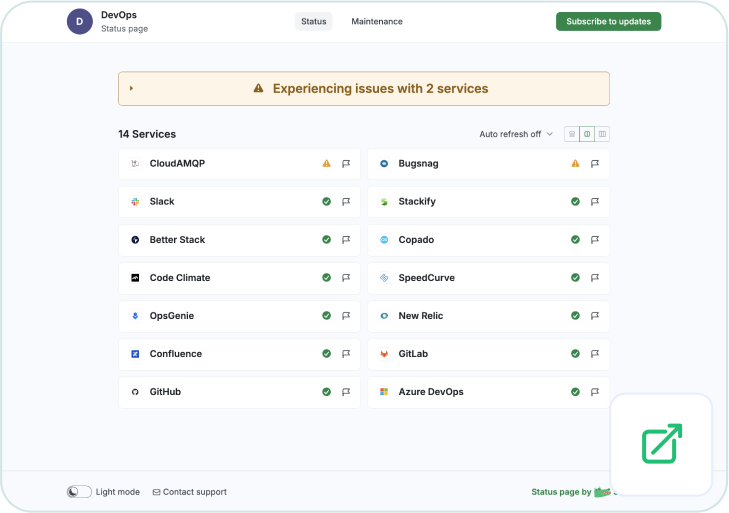Viewport: 729px width, 513px height.
Task: Click the Status page by link
Action: point(570,492)
